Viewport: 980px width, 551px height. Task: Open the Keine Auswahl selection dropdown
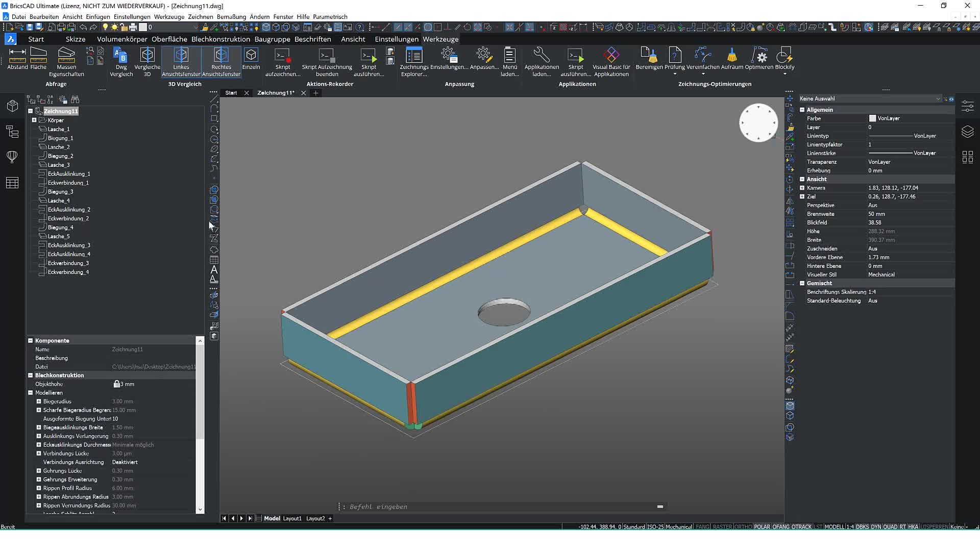[937, 98]
